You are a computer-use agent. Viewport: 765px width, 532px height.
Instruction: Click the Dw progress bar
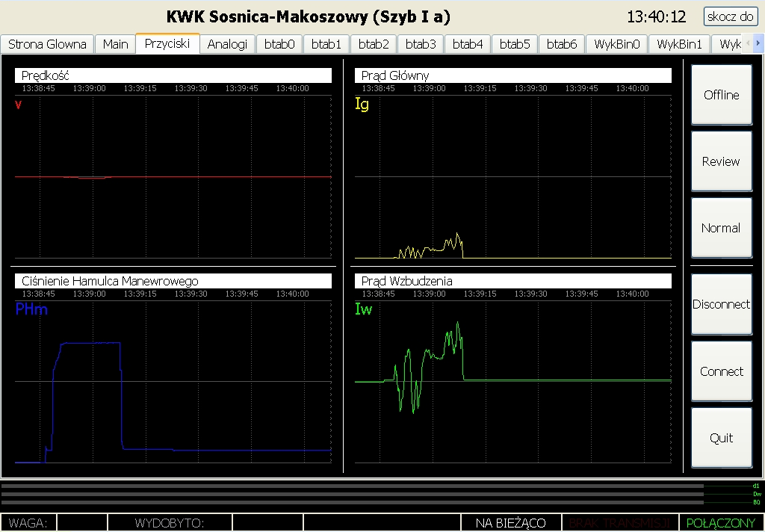tap(353, 494)
